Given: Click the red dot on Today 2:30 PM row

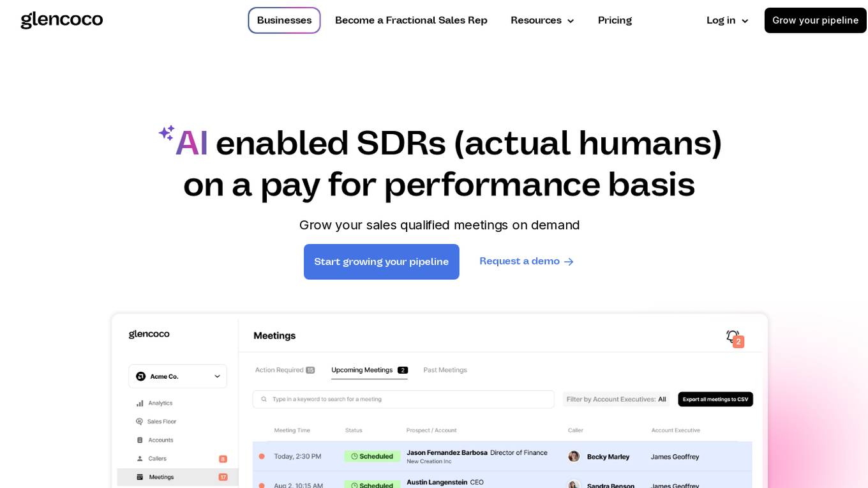Looking at the screenshot, I should click(x=262, y=456).
